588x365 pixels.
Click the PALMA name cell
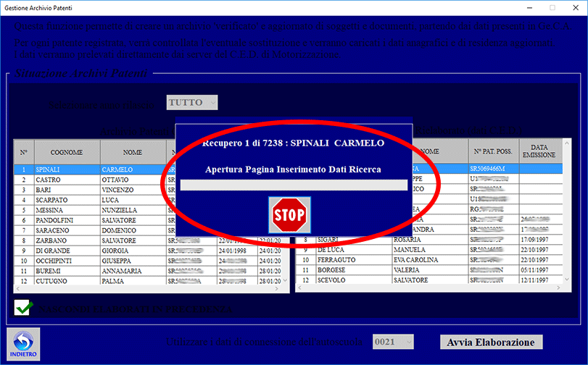(133, 281)
